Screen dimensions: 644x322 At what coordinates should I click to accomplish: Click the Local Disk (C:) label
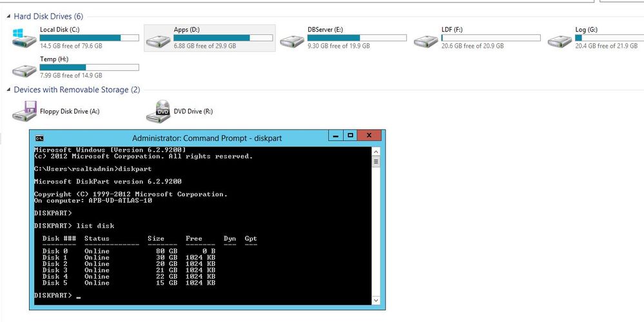point(59,30)
